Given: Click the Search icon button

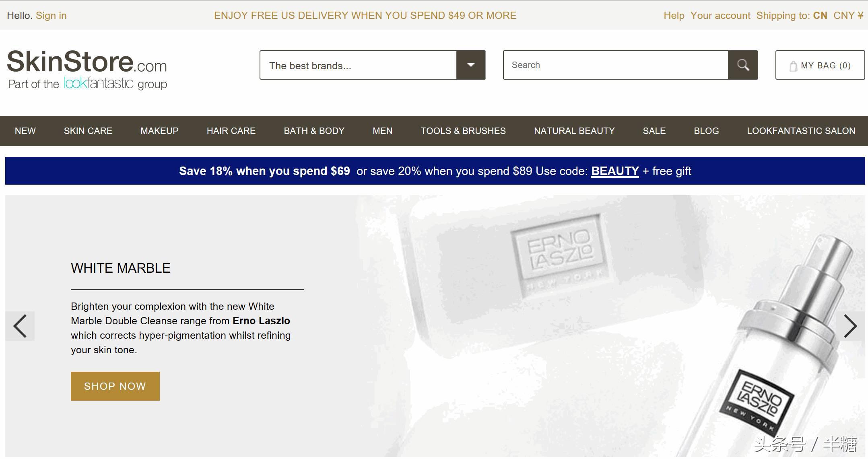Looking at the screenshot, I should point(743,65).
